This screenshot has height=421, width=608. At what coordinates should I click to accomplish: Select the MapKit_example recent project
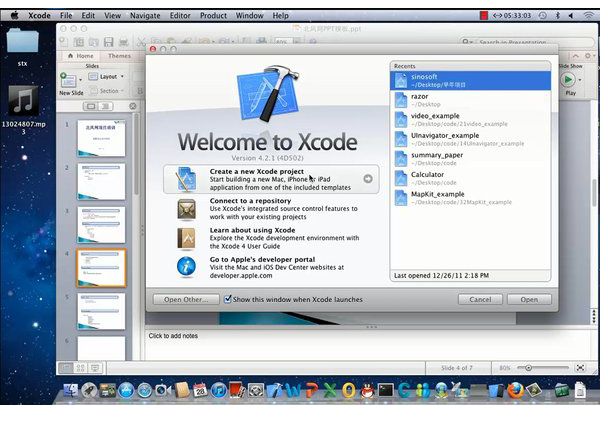pyautogui.click(x=470, y=198)
